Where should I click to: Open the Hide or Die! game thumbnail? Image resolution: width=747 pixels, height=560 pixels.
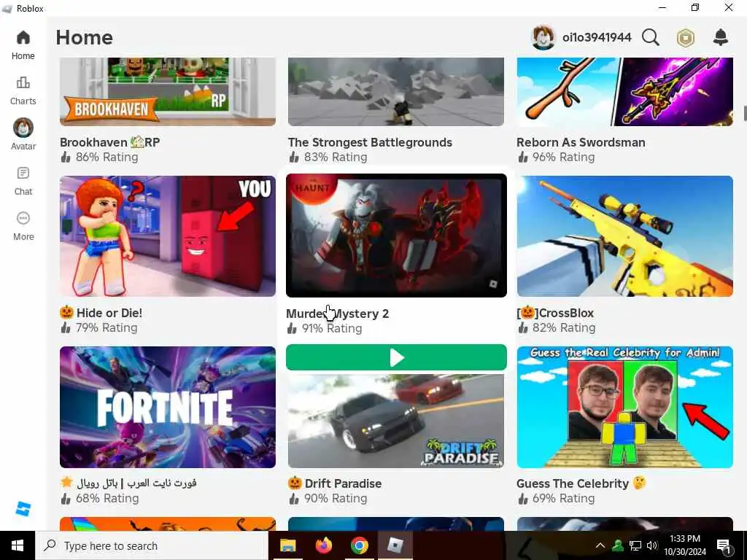(x=168, y=236)
